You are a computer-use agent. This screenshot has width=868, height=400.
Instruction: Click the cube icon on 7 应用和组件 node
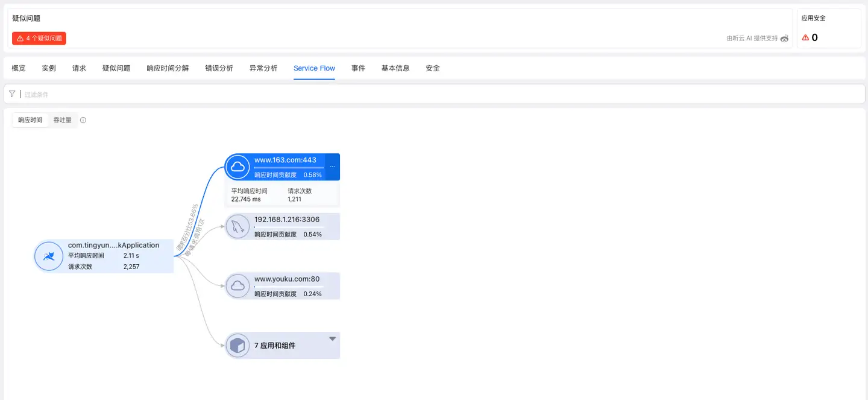click(237, 345)
